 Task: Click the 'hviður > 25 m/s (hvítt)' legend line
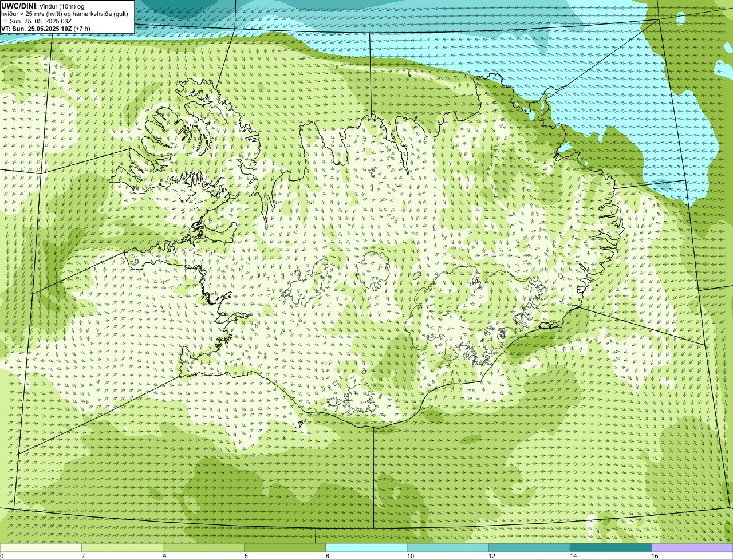(65, 13)
